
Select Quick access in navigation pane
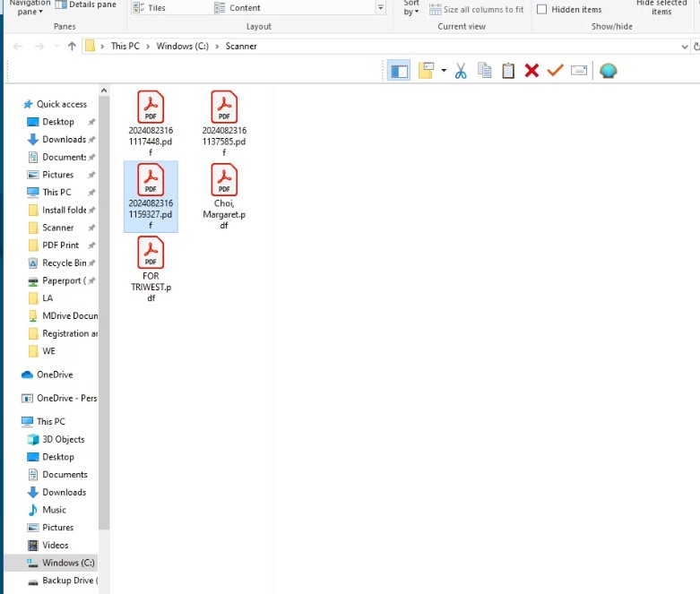[x=55, y=104]
